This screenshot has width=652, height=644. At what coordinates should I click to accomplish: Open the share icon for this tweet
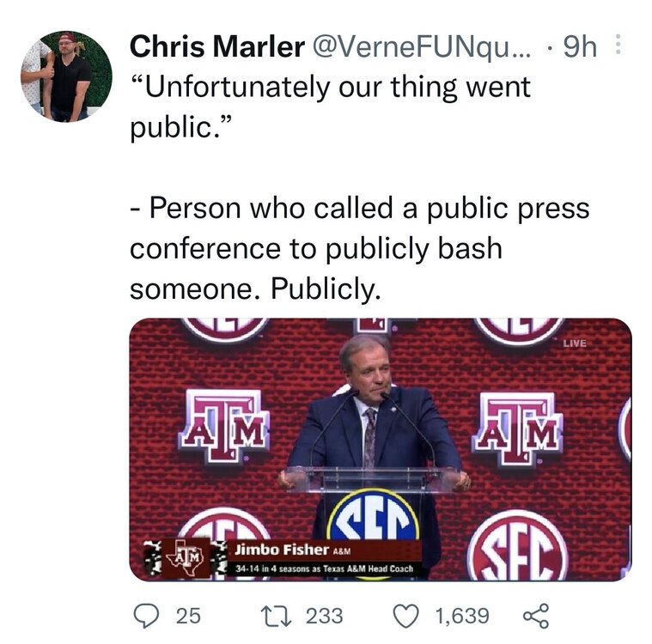[535, 615]
